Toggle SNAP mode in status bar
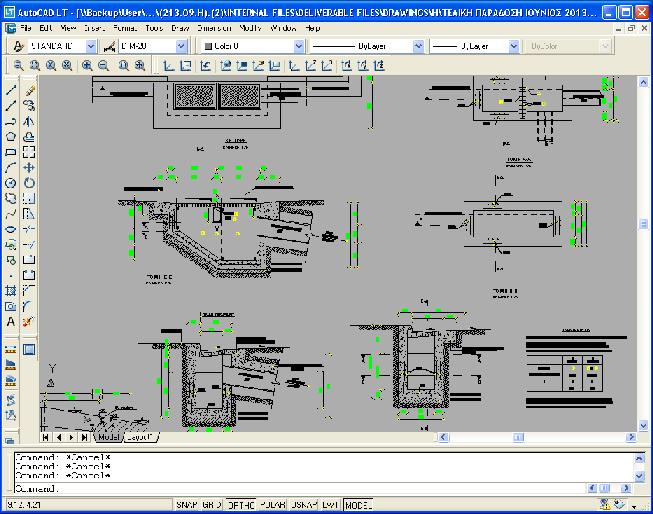 [187, 505]
